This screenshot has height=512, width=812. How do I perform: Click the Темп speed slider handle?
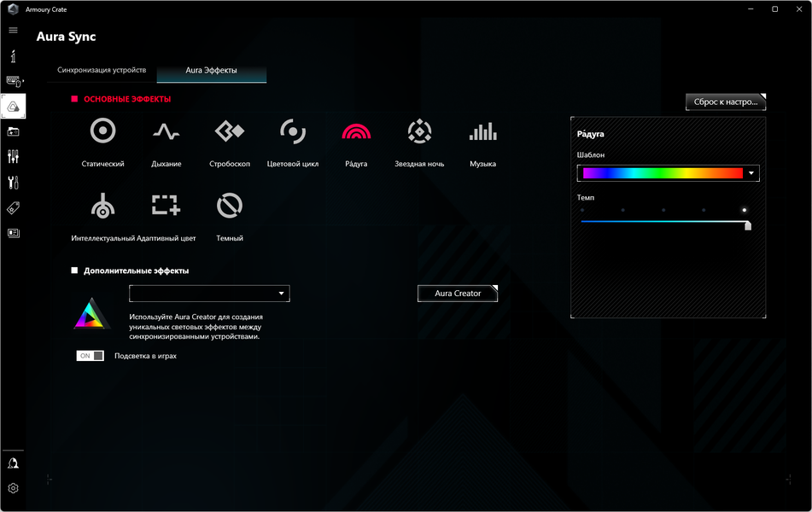pyautogui.click(x=747, y=225)
